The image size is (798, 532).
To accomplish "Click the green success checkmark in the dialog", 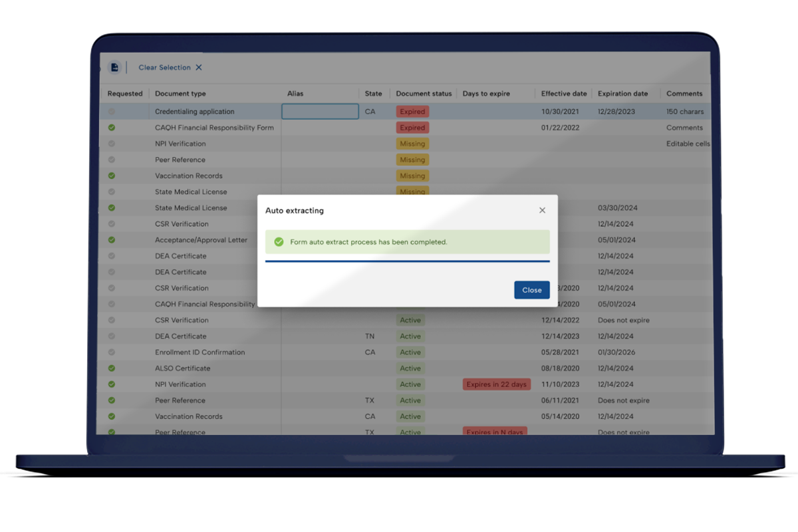I will point(279,242).
